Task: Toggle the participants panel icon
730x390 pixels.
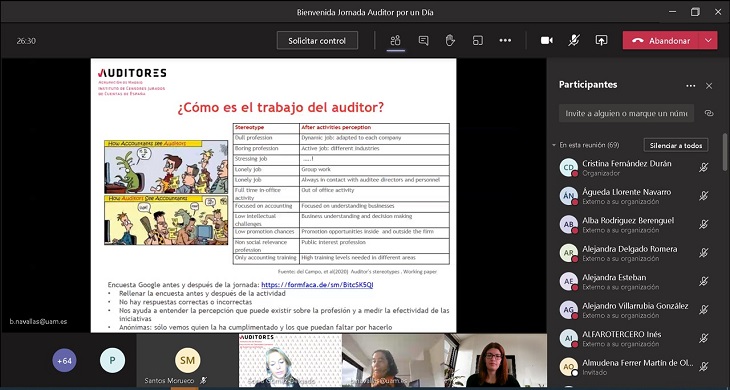Action: click(x=395, y=40)
